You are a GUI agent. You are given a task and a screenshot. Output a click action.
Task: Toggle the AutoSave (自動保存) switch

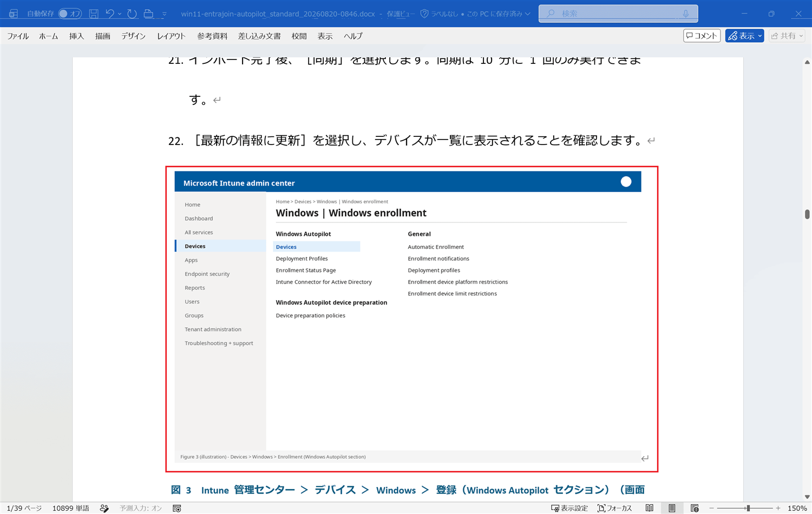click(70, 14)
